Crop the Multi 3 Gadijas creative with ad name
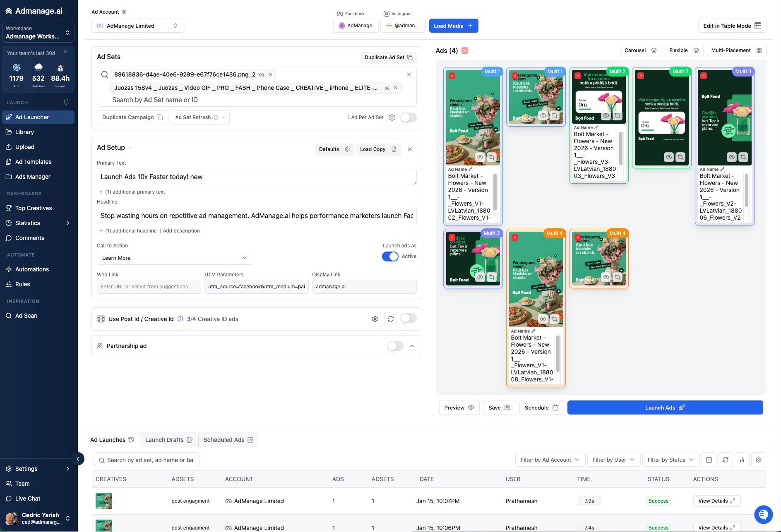 [x=743, y=157]
